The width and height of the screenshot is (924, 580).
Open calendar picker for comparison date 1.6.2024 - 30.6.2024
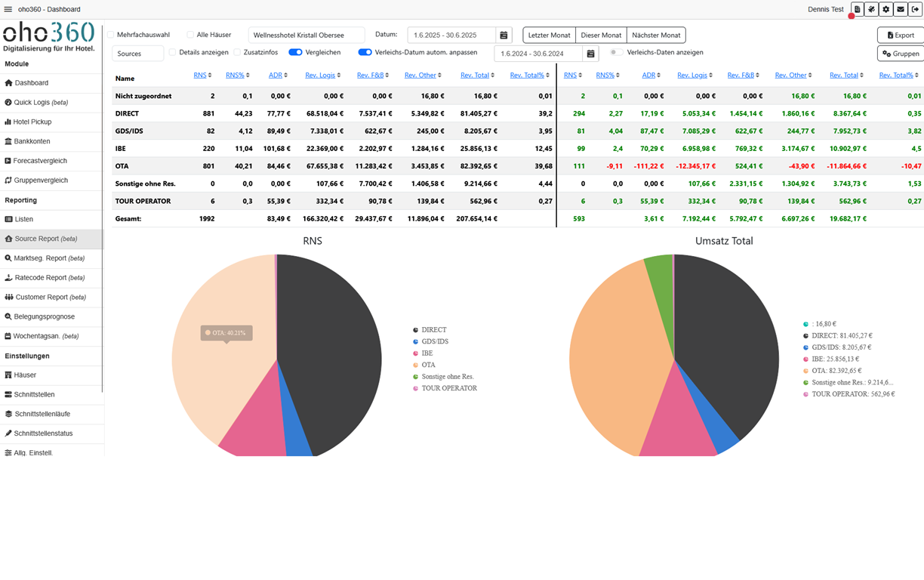pos(590,54)
